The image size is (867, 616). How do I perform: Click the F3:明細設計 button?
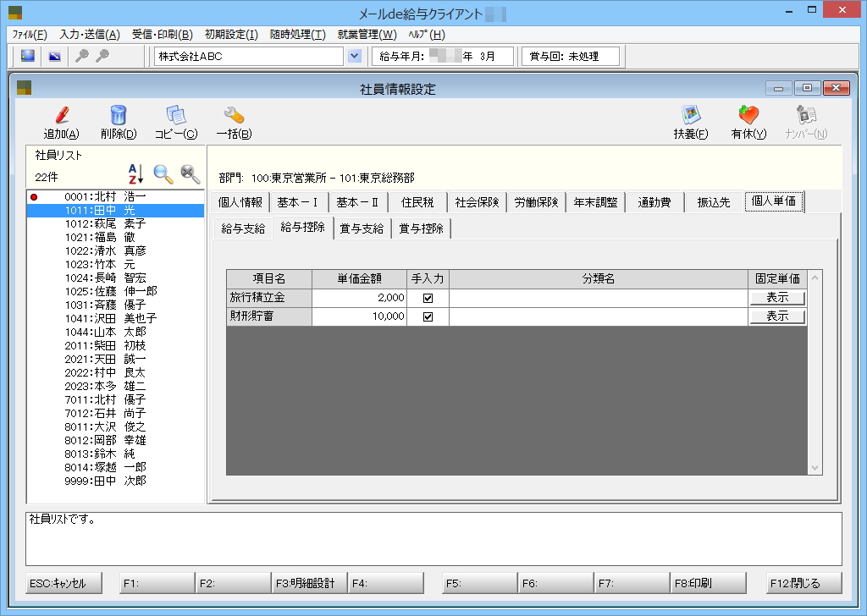309,583
